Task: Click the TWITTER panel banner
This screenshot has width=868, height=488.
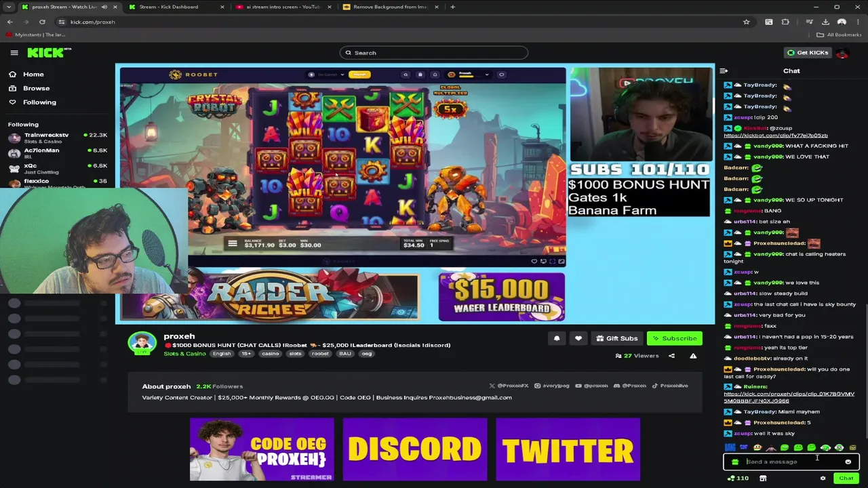Action: point(568,449)
